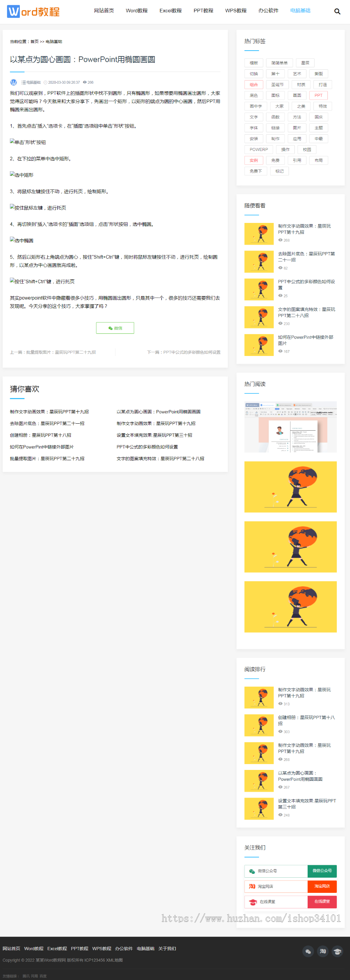This screenshot has width=350, height=980.
Task: Click 腾讯 in footer friend links
Action: [26, 976]
